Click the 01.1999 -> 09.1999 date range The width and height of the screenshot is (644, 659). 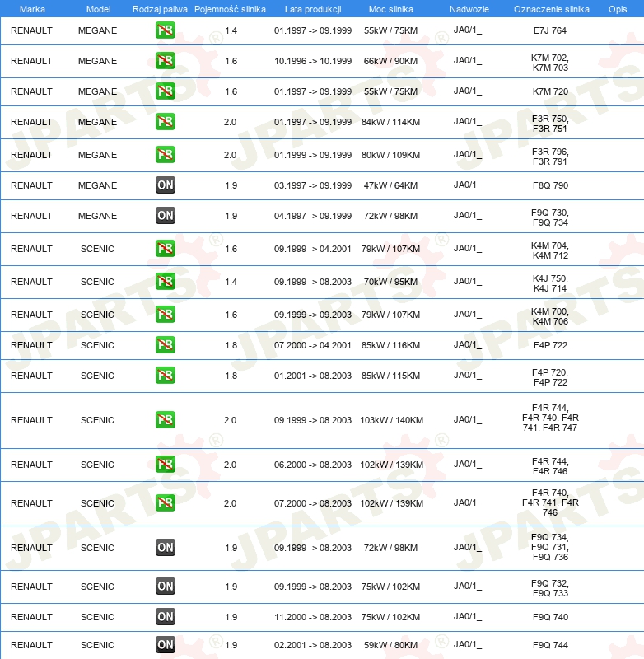(313, 155)
